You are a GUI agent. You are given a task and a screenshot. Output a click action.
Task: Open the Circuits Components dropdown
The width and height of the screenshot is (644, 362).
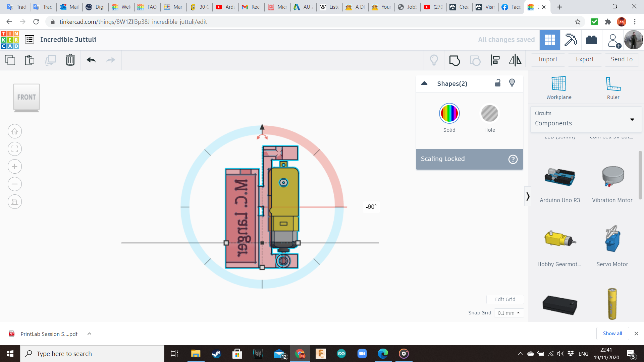pos(586,119)
